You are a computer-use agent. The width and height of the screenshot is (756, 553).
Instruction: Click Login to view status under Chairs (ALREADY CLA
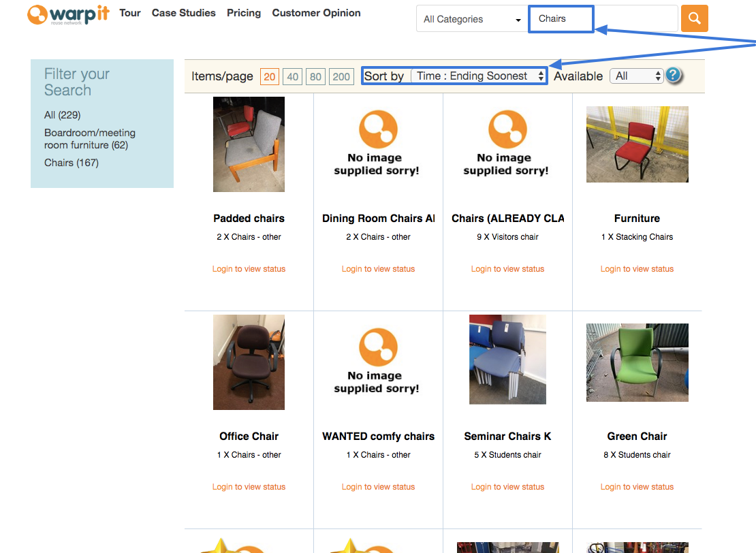click(x=507, y=269)
